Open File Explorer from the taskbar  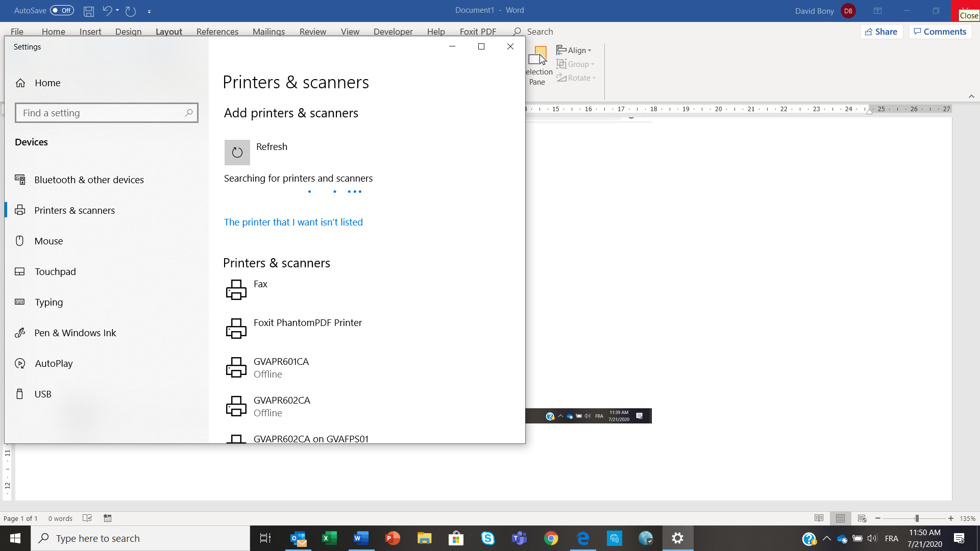tap(424, 538)
